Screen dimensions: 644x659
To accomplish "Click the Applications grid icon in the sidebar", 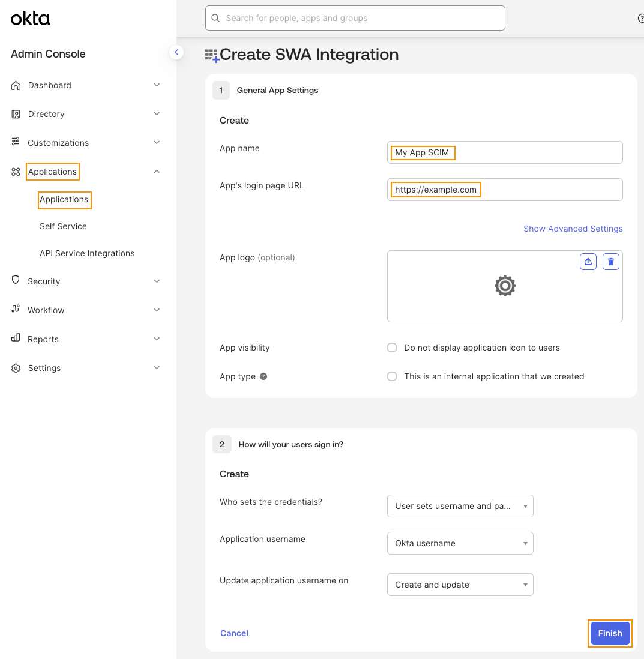I will [x=16, y=172].
